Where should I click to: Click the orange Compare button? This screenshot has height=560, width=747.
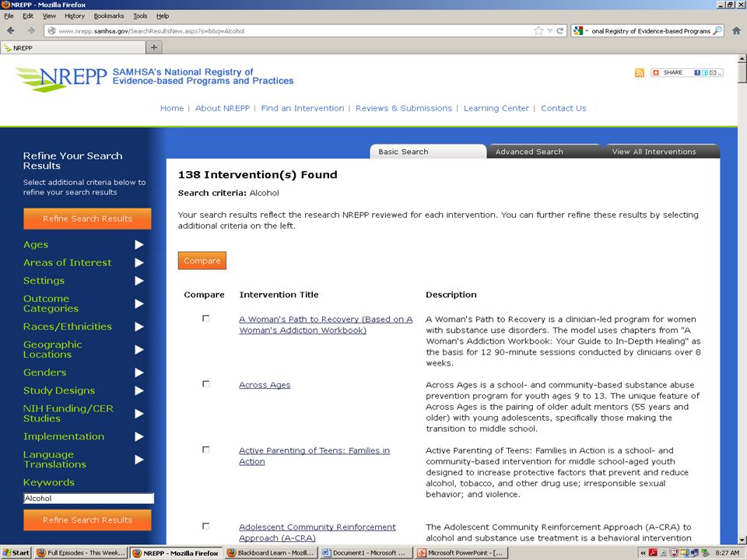pyautogui.click(x=202, y=261)
